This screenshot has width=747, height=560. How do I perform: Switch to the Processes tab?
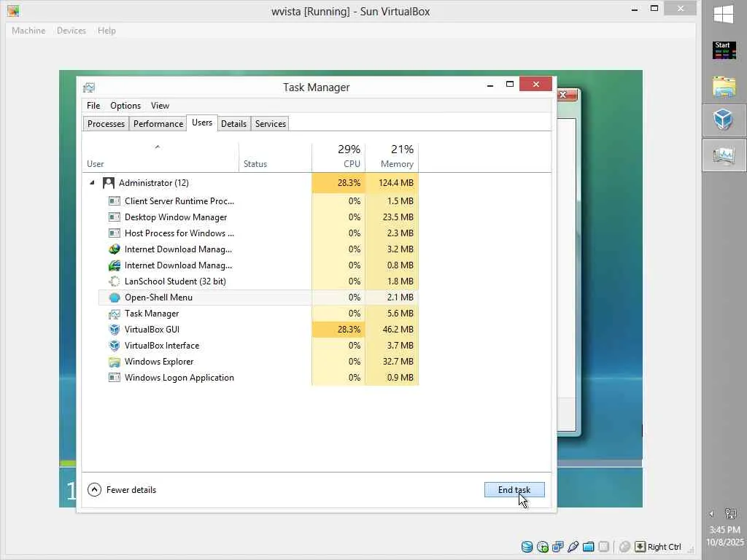106,124
